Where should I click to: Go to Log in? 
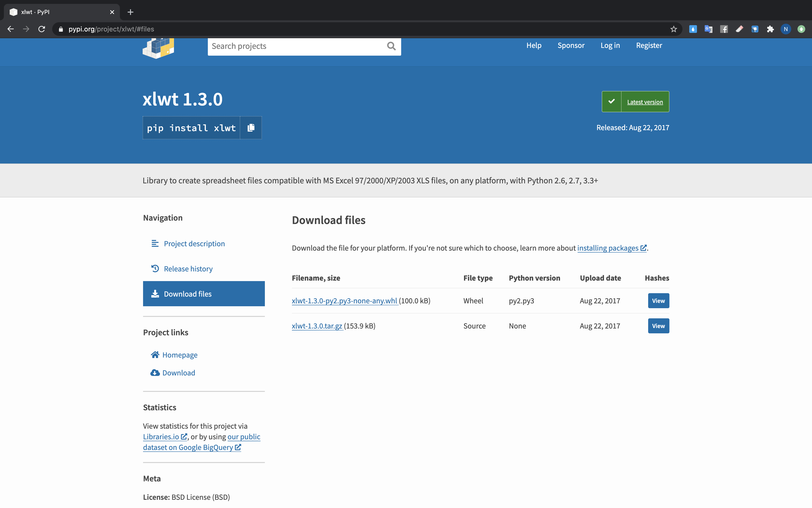coord(610,45)
